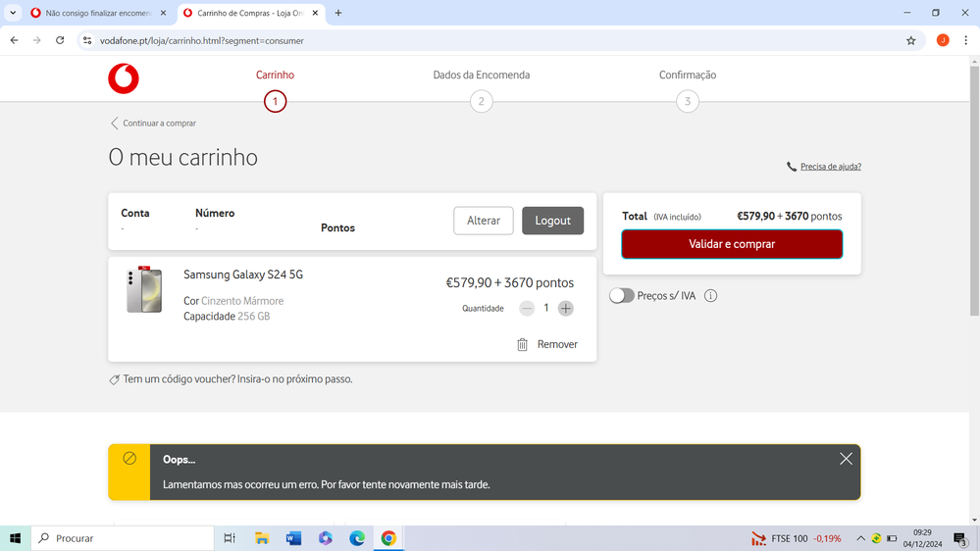This screenshot has width=980, height=551.
Task: Click the Samsung Galaxy S24 product thumbnail
Action: coord(144,290)
